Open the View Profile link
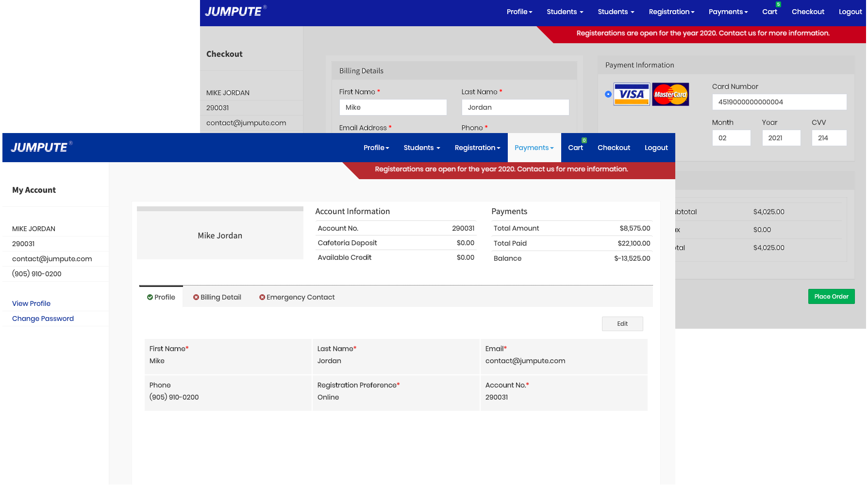 point(31,303)
